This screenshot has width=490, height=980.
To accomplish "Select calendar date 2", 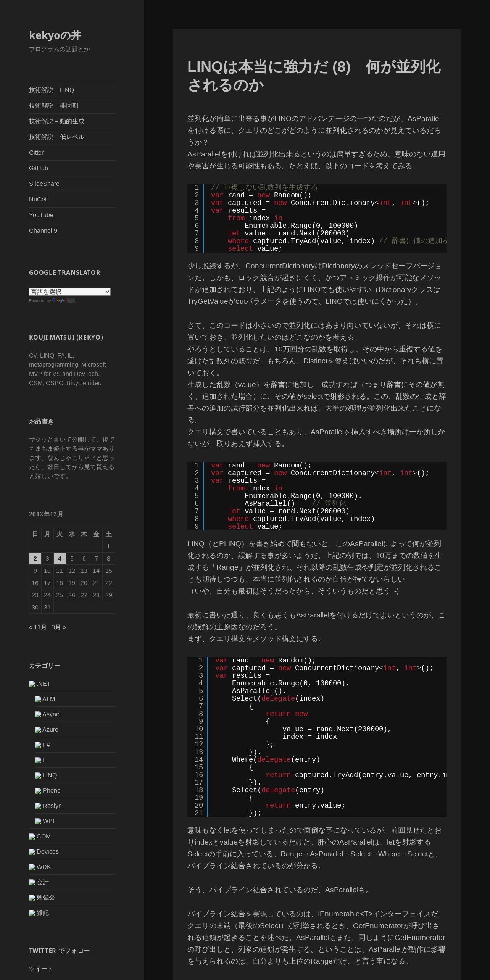I will pos(35,559).
